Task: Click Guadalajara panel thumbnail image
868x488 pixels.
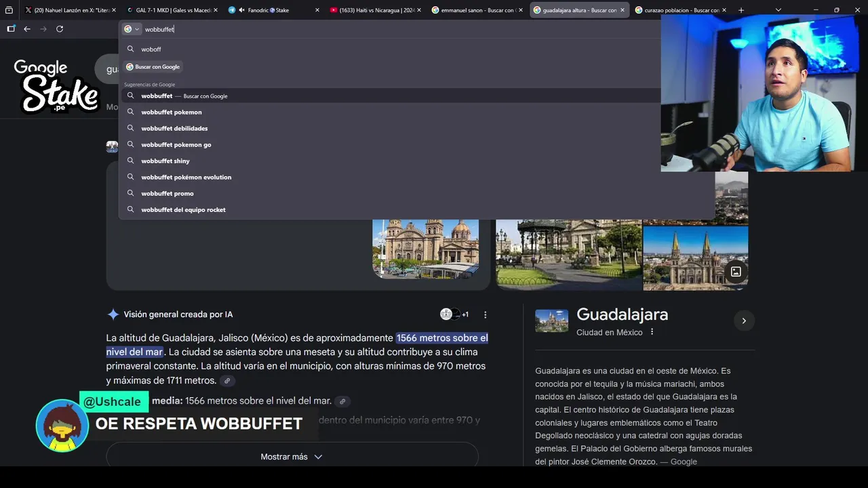Action: (x=551, y=321)
